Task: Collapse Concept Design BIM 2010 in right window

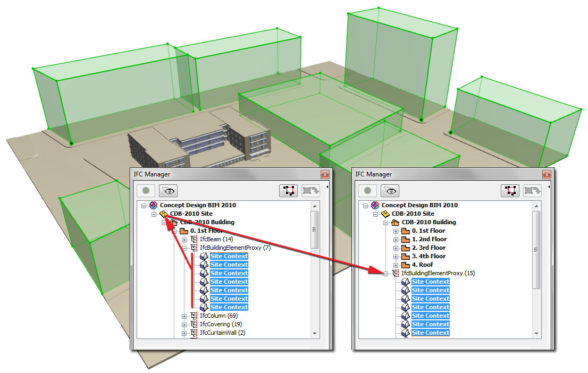Action: pyautogui.click(x=365, y=206)
